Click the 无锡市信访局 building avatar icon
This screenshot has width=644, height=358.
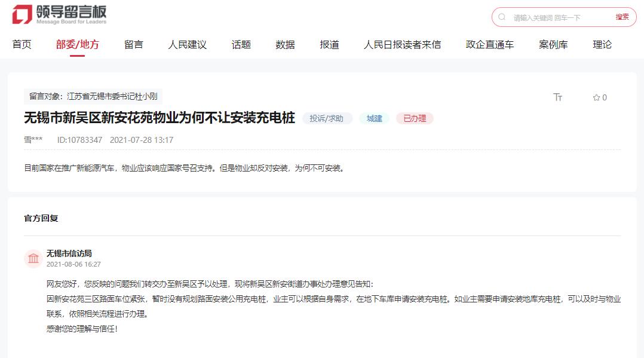pyautogui.click(x=33, y=258)
